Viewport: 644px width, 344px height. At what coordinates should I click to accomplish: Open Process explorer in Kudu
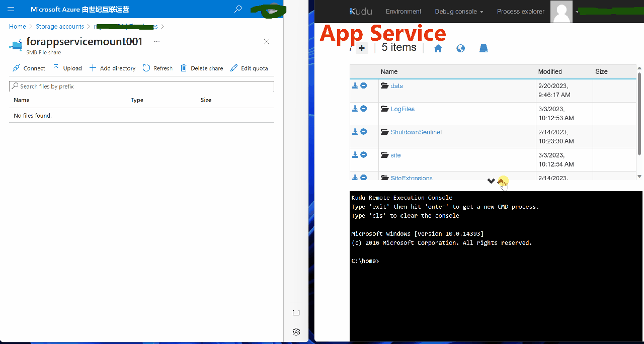click(x=521, y=11)
